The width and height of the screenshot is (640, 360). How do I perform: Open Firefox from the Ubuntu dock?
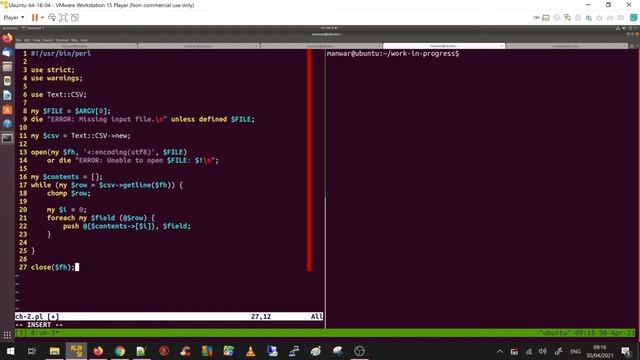pos(7,39)
